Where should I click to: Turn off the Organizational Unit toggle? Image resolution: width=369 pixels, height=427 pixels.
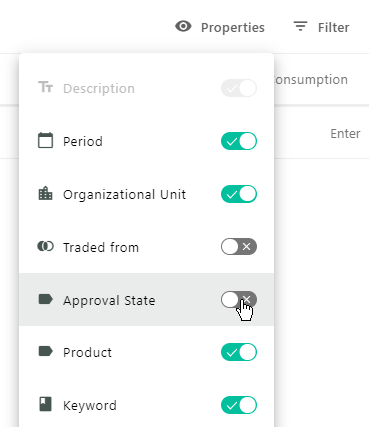tap(239, 194)
